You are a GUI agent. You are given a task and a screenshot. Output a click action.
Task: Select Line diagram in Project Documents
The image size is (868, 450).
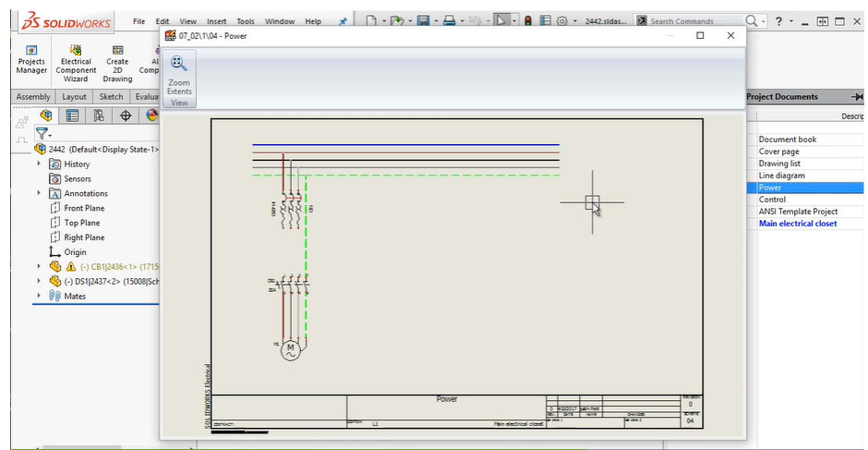tap(781, 176)
